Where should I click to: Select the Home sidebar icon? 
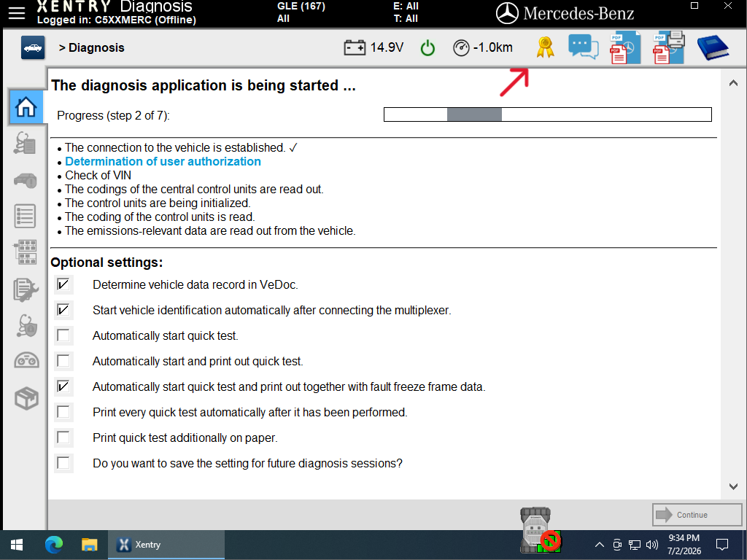click(26, 106)
